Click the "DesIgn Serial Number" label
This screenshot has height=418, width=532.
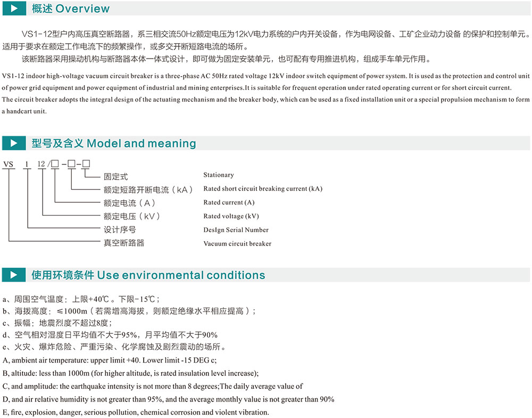point(236,230)
